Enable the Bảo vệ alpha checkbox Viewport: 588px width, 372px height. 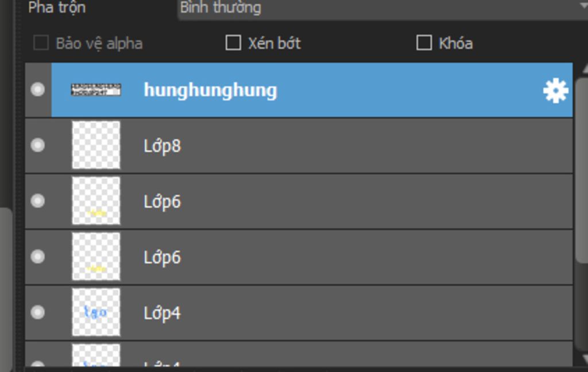pyautogui.click(x=41, y=43)
